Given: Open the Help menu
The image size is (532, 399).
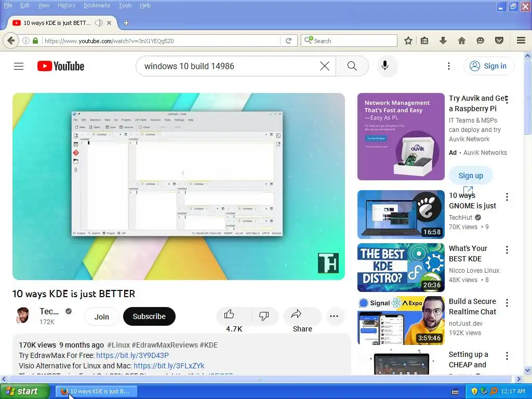Looking at the screenshot, I should coord(145,5).
